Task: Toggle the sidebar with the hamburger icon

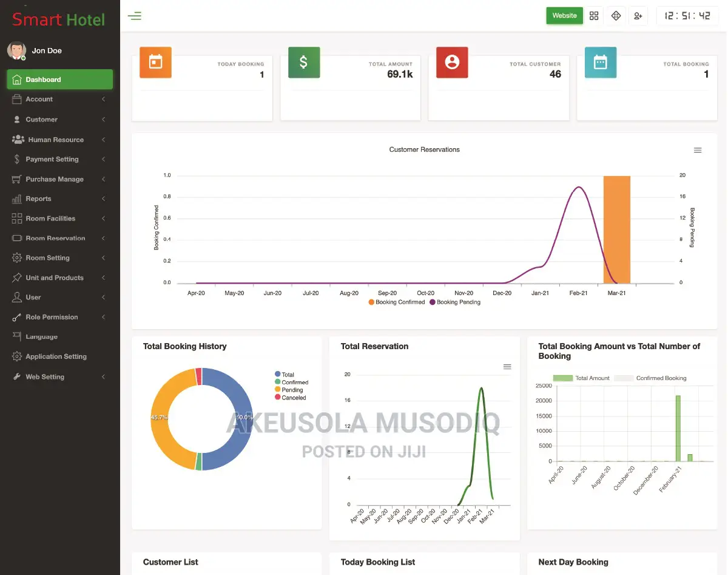Action: pos(135,16)
